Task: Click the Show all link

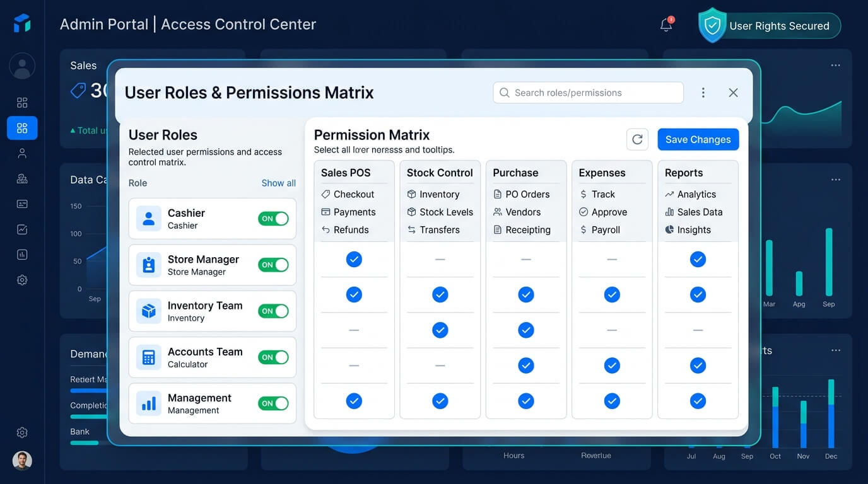Action: [279, 183]
